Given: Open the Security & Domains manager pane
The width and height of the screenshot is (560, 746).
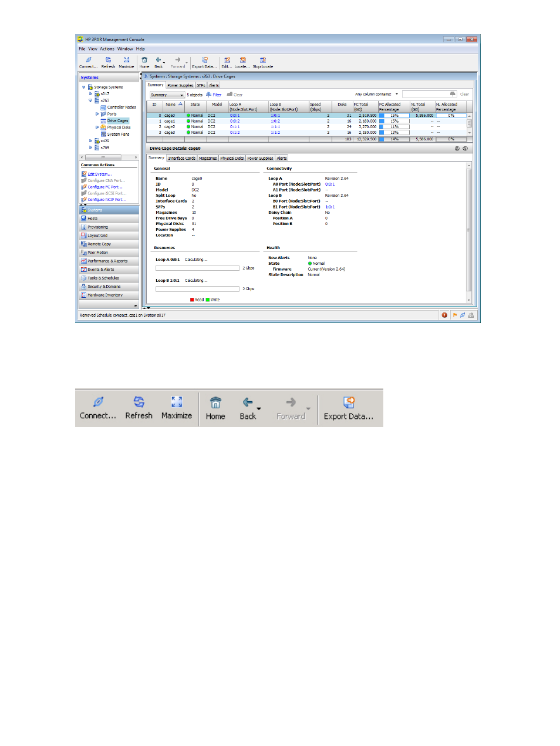Looking at the screenshot, I should pyautogui.click(x=109, y=287).
